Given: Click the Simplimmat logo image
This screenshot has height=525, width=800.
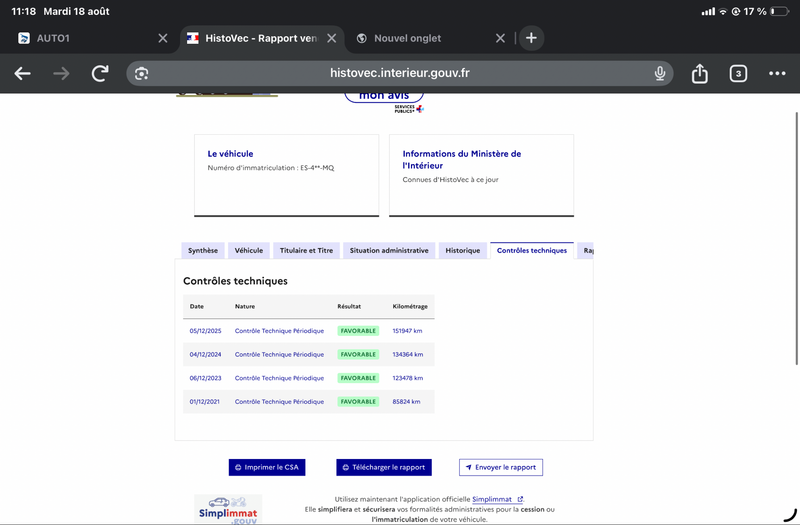Looking at the screenshot, I should [228, 509].
